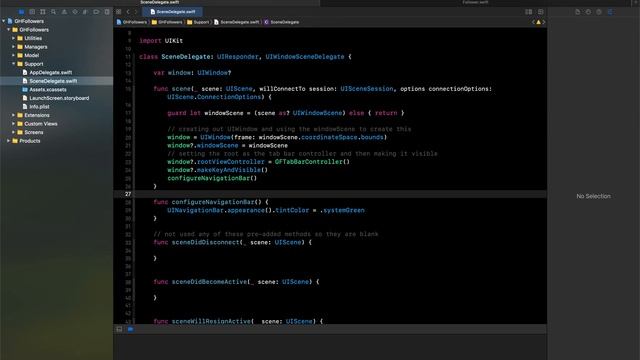Open AppDelegate.swift in the navigator
This screenshot has width=640, height=360.
coord(51,73)
